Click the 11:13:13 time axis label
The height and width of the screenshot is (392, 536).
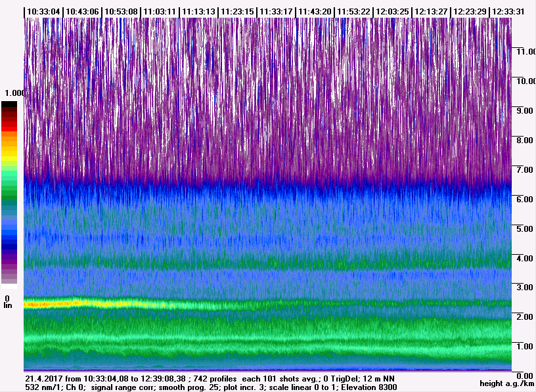[198, 12]
